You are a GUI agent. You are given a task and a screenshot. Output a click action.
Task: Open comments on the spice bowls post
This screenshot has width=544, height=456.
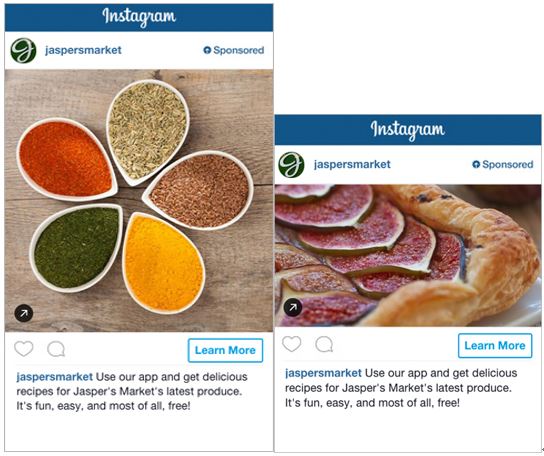[x=56, y=349]
